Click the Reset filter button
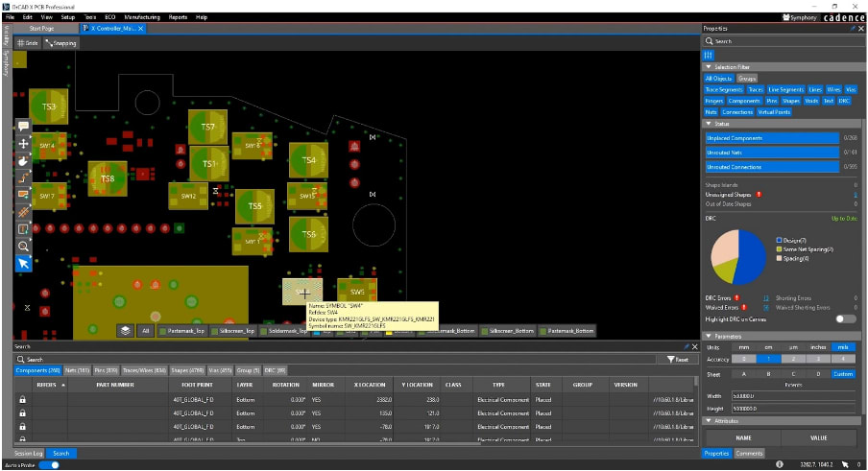This screenshot has width=868, height=471. click(678, 360)
